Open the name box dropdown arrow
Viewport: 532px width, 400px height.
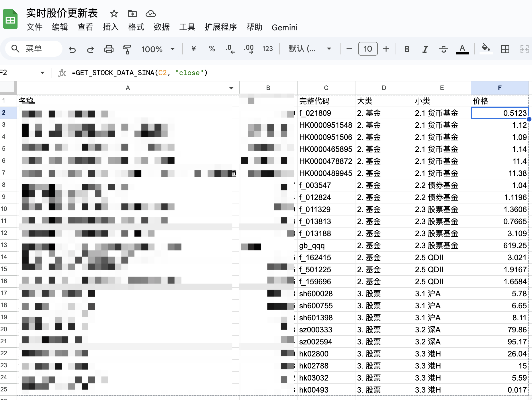[42, 73]
